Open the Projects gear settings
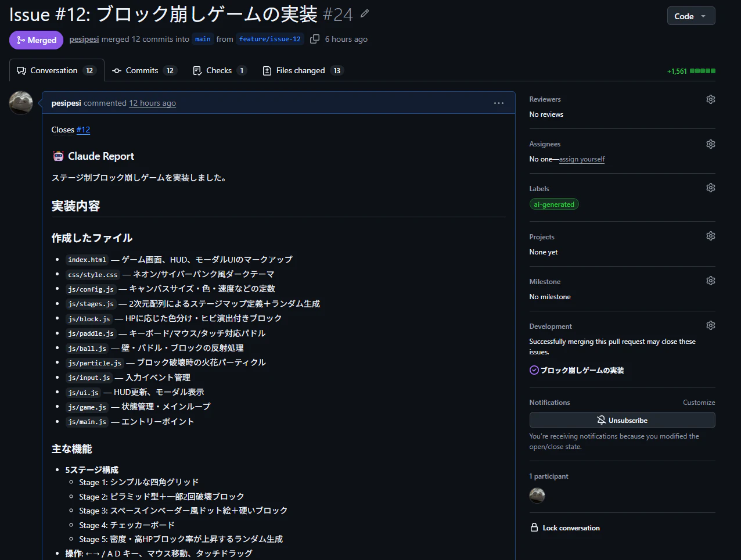 pos(710,236)
